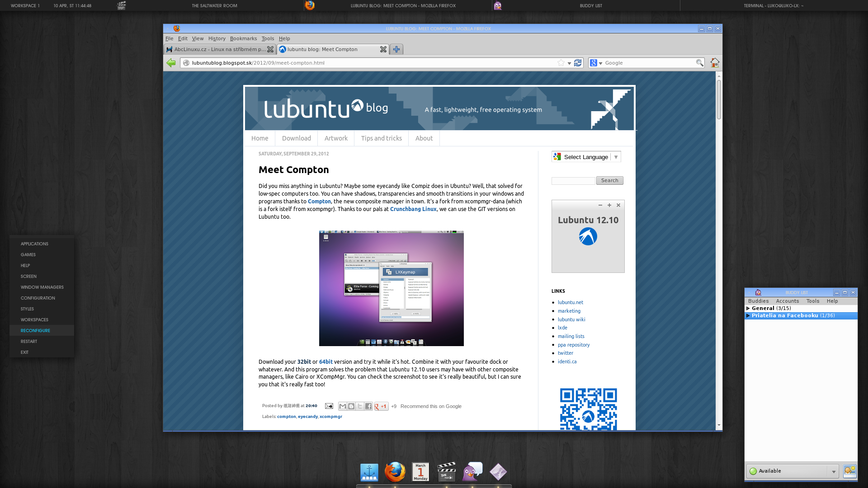868x488 pixels.
Task: Open the Select Language dropdown
Action: (x=586, y=157)
